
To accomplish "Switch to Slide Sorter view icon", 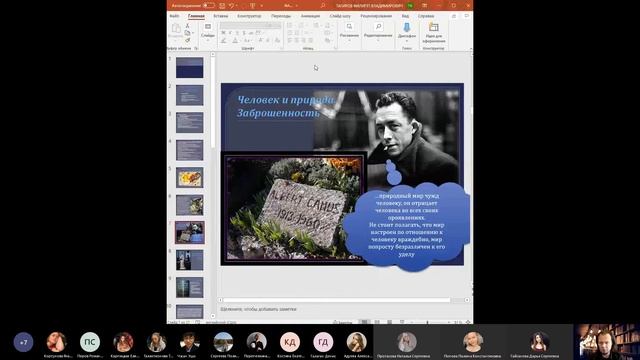I will [x=377, y=322].
